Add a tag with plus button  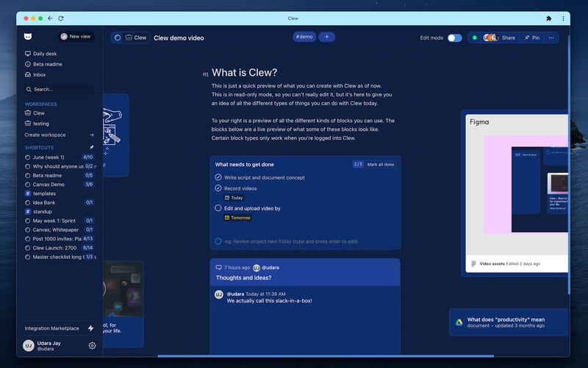[x=326, y=37]
